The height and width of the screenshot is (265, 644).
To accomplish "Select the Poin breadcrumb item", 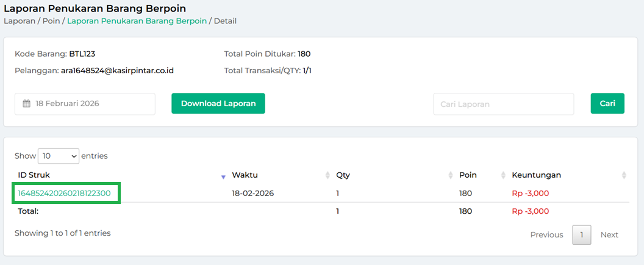I will click(x=51, y=21).
